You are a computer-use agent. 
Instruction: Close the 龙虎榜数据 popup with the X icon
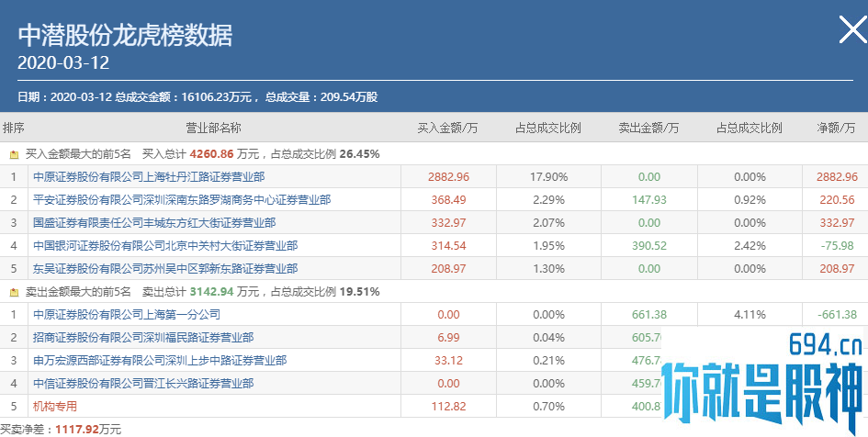point(852,29)
